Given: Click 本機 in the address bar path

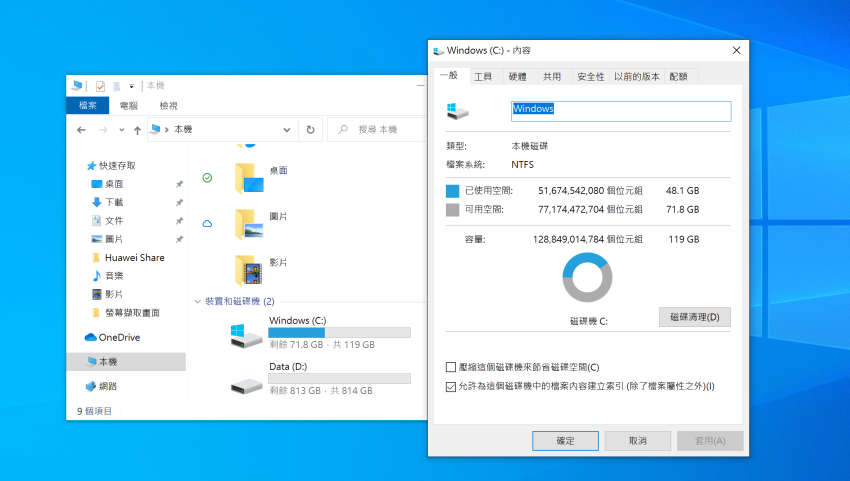Looking at the screenshot, I should pyautogui.click(x=183, y=130).
